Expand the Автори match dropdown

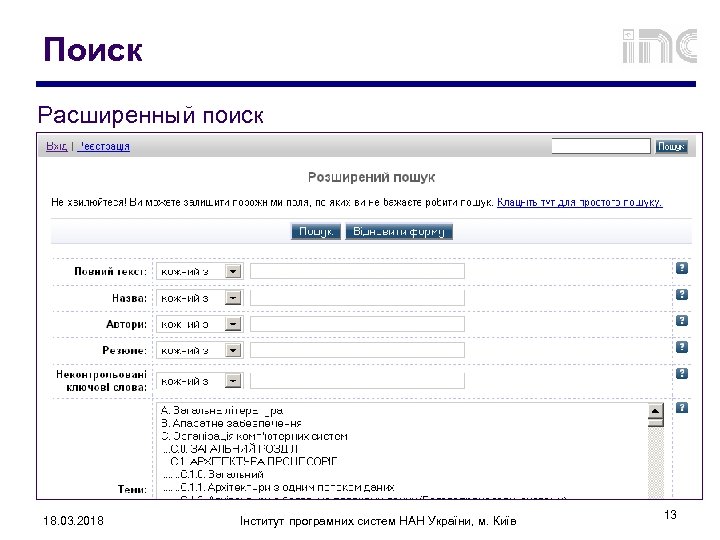(x=233, y=324)
